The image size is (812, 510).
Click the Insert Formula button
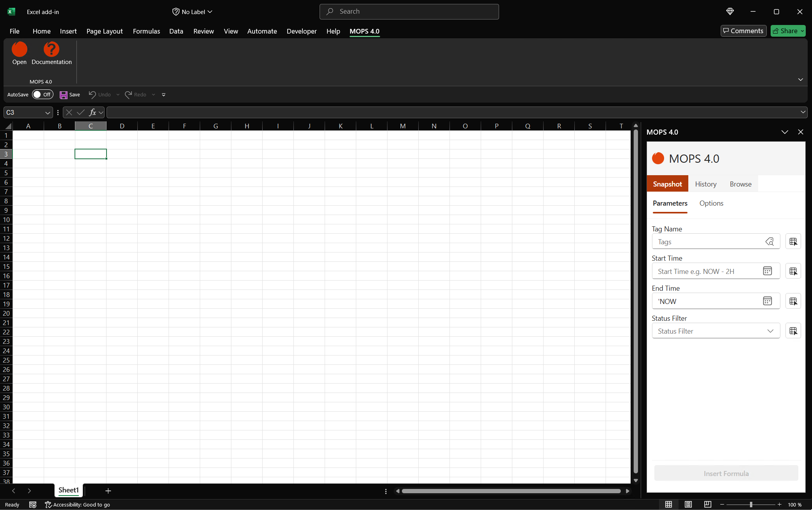click(726, 473)
